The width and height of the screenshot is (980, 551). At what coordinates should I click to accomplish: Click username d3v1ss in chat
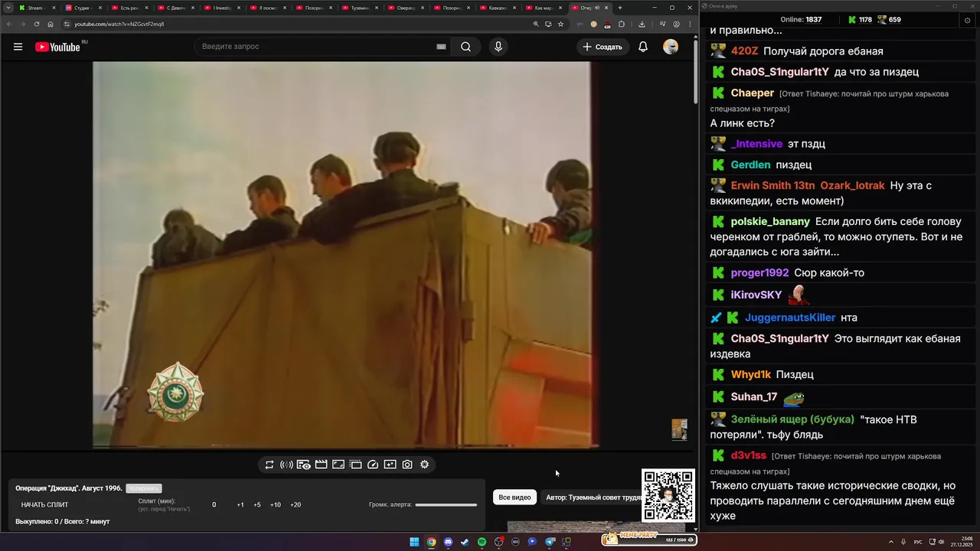tap(749, 455)
